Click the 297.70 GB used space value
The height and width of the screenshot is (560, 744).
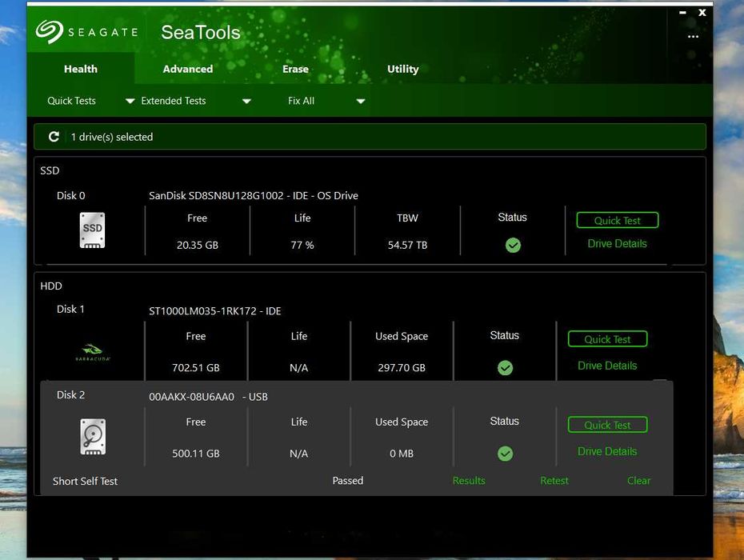[x=402, y=368]
